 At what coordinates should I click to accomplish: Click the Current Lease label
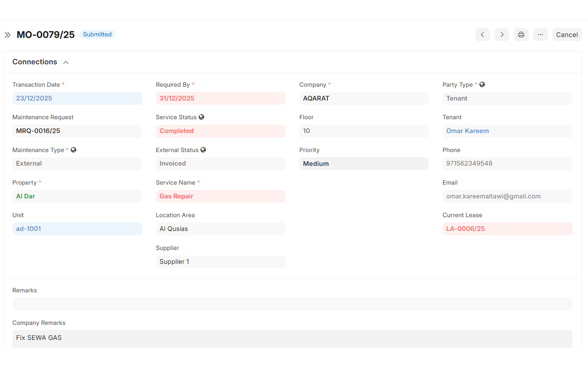462,215
